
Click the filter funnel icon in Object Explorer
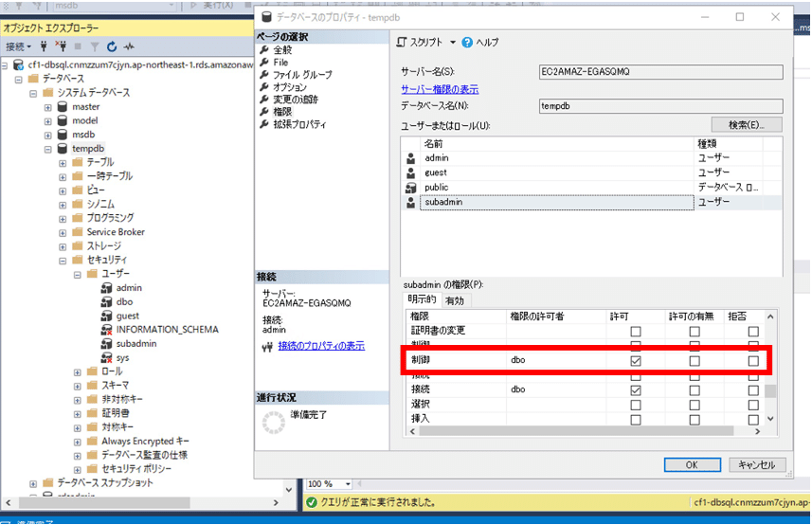tap(95, 47)
